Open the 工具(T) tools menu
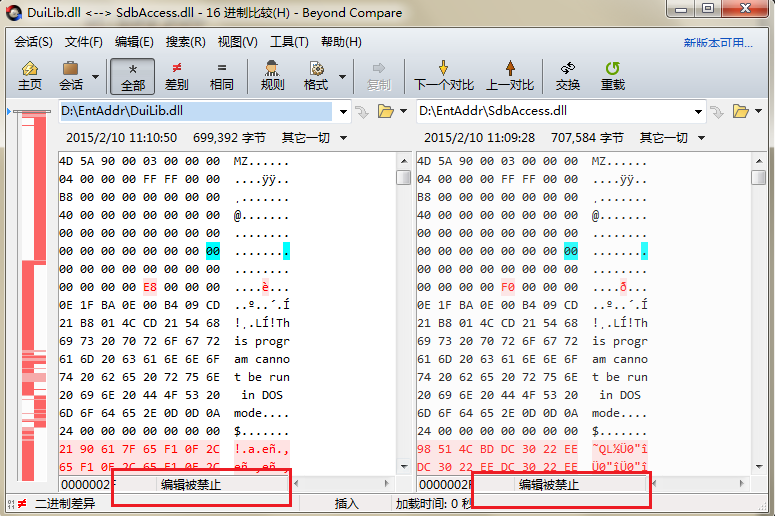 [x=289, y=42]
